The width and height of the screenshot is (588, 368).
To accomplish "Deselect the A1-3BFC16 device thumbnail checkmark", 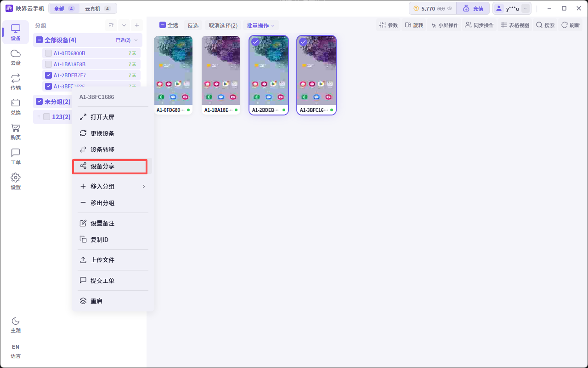I will (303, 42).
